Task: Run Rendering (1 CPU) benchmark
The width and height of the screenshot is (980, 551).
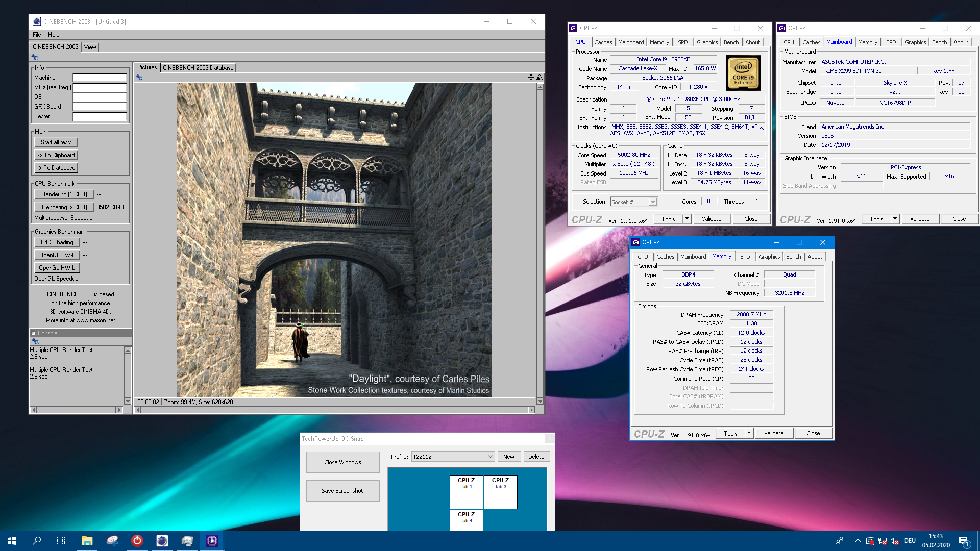Action: tap(64, 194)
